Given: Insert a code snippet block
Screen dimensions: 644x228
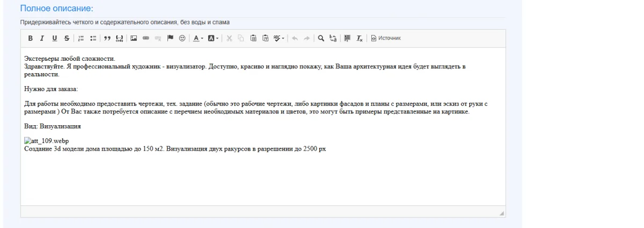Looking at the screenshot, I should tap(120, 38).
